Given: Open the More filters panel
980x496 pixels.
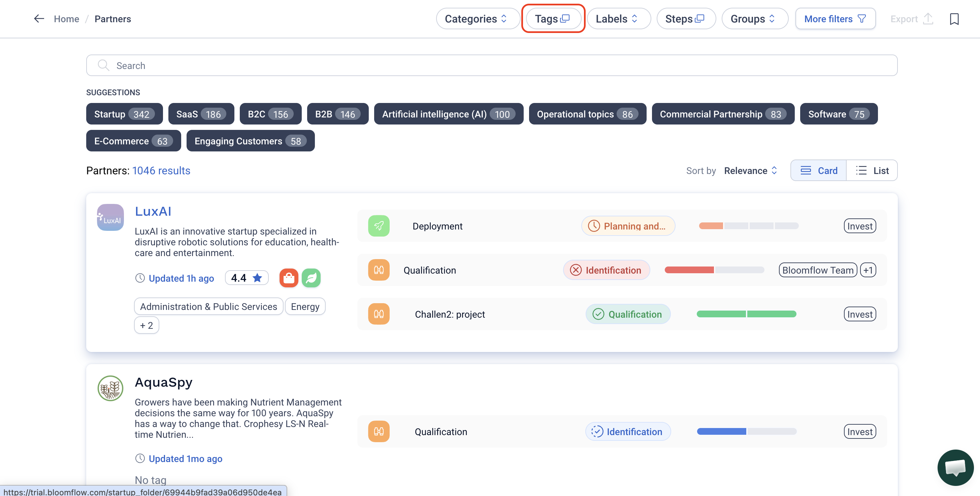Looking at the screenshot, I should [x=835, y=19].
